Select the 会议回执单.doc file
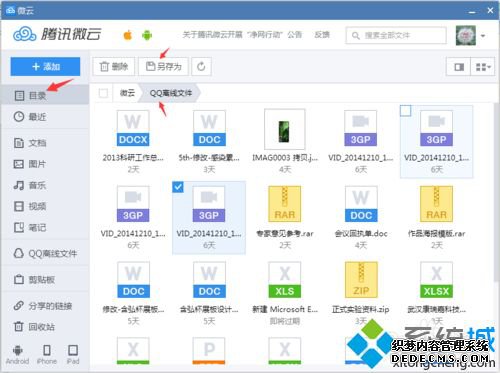 361,217
